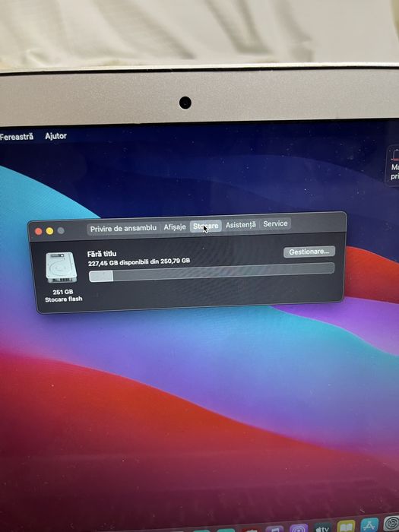This screenshot has height=532, width=399.
Task: Open the Privire de ansamblu tab
Action: point(123,228)
